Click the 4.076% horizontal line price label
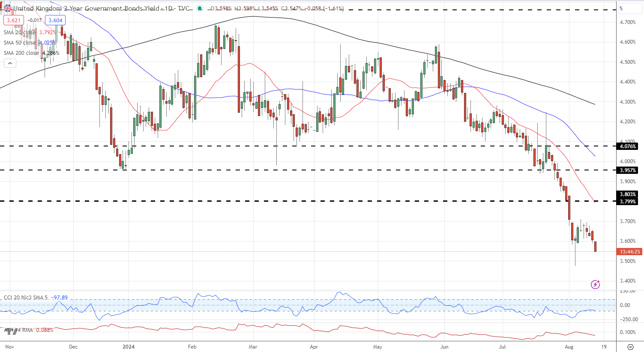Screen dimensions: 644x352 tap(628, 146)
